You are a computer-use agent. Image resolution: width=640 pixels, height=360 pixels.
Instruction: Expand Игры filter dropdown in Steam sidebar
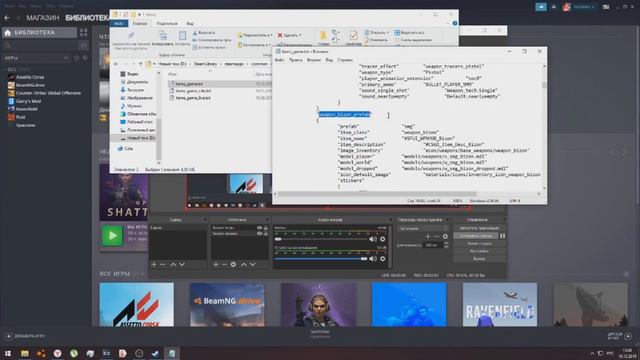point(37,58)
